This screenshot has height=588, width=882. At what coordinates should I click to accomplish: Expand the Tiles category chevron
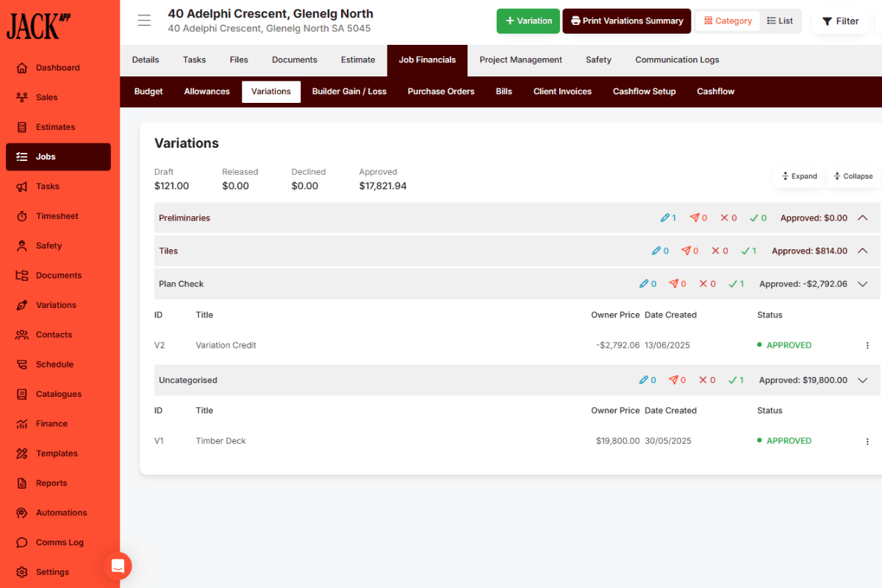[863, 251]
